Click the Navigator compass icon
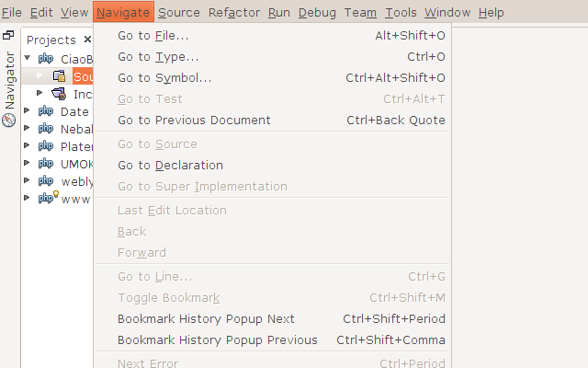Viewport: 588px width, 368px height. [x=9, y=120]
